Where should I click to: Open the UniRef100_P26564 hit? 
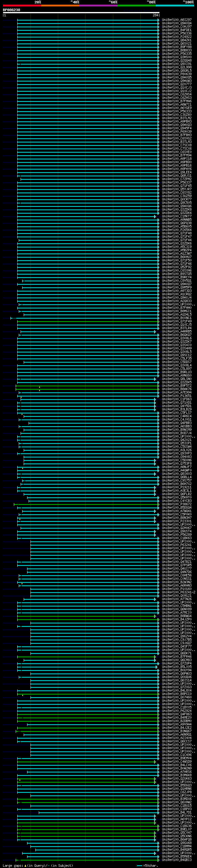point(176,230)
